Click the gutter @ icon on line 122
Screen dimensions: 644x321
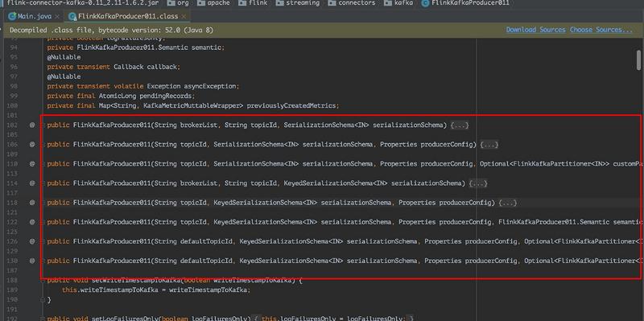[32, 222]
